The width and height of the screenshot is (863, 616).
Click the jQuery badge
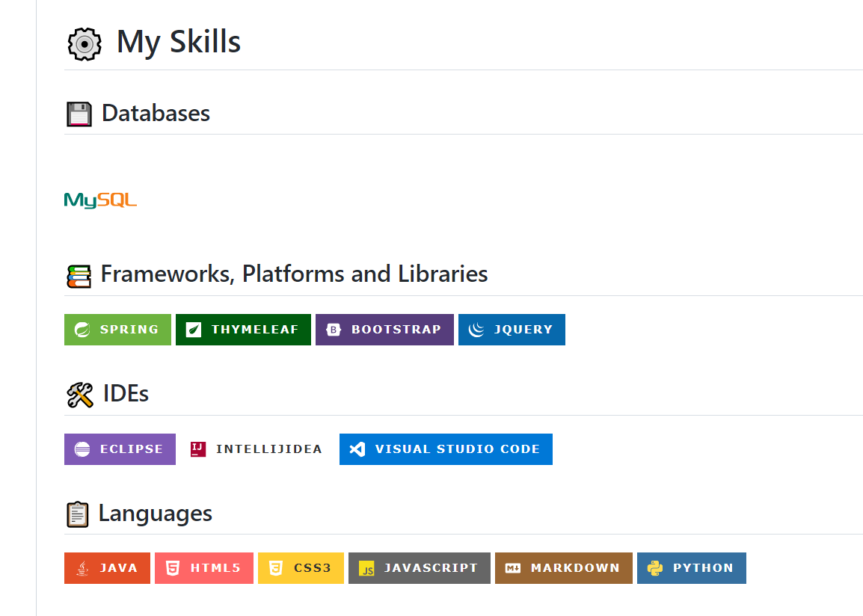pos(512,330)
